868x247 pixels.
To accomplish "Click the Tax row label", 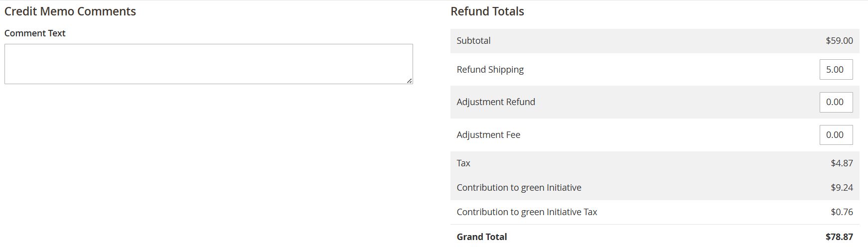I will [x=463, y=163].
